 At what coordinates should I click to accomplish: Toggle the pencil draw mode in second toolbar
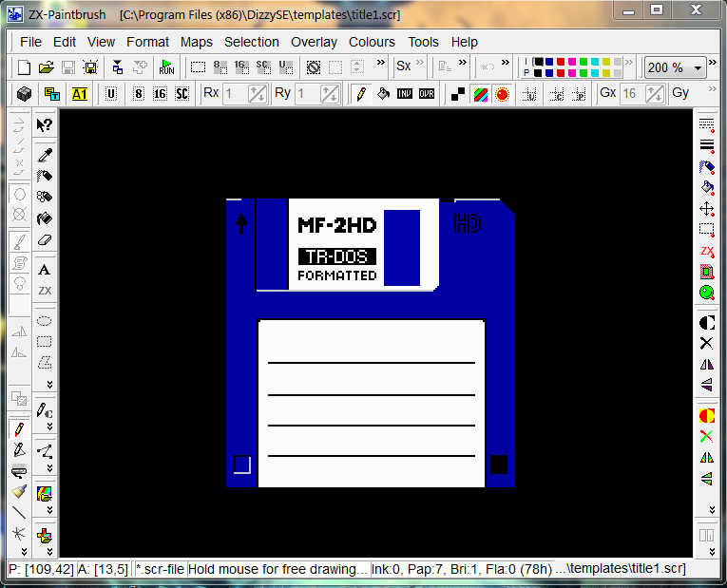(x=361, y=94)
